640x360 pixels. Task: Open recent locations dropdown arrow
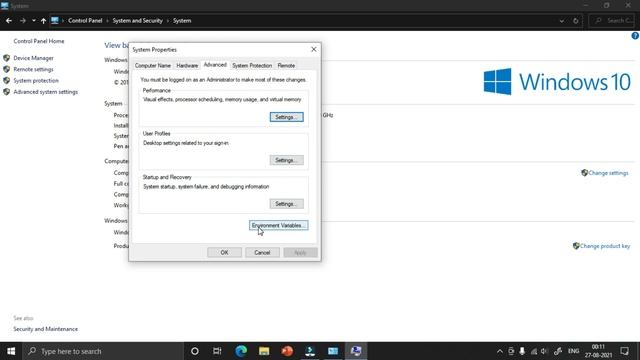click(x=33, y=20)
